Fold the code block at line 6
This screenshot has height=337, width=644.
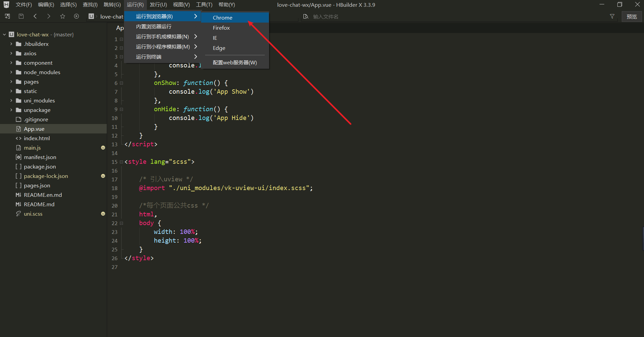tap(122, 83)
